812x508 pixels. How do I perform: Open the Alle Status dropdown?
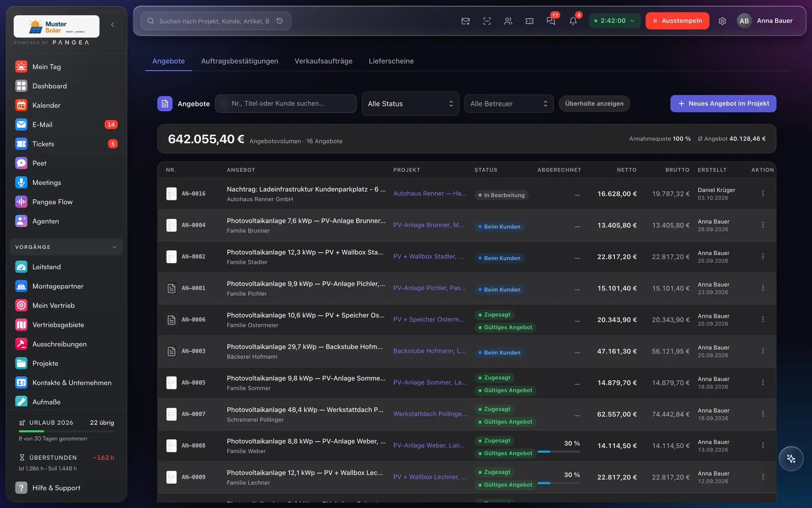[x=410, y=104]
